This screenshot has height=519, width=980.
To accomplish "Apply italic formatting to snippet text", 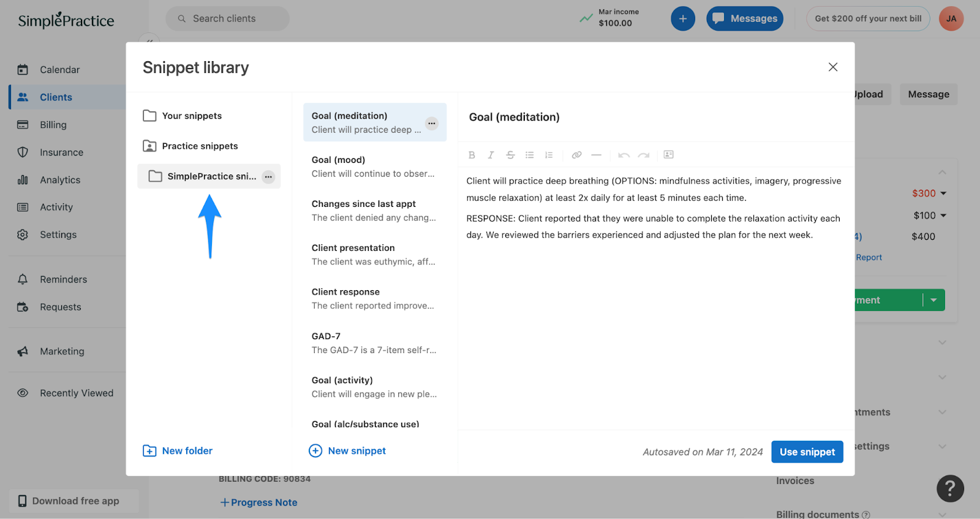I will (491, 155).
